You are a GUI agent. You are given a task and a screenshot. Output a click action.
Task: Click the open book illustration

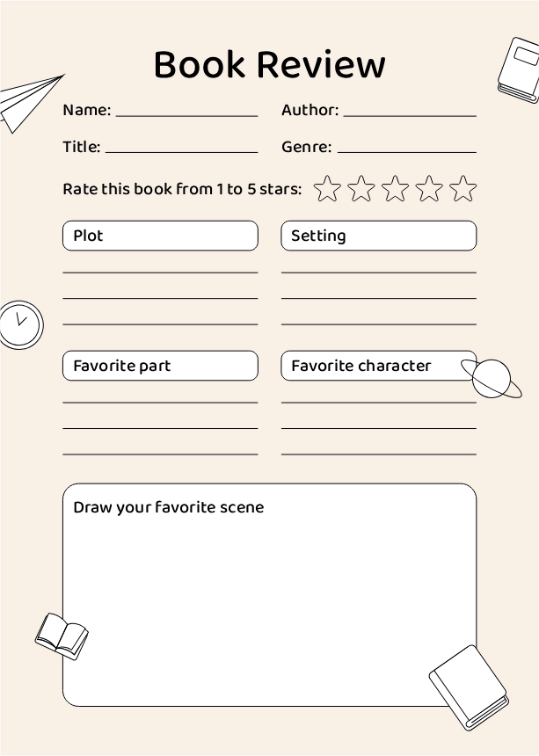coord(62,636)
